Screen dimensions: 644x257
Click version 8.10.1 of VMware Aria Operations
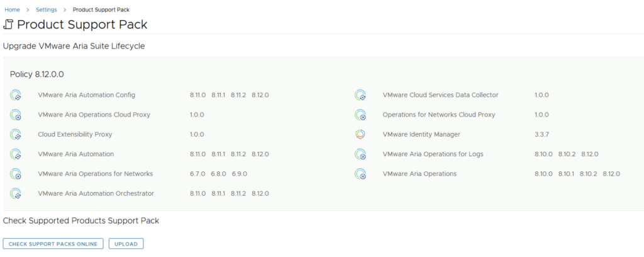tap(567, 174)
